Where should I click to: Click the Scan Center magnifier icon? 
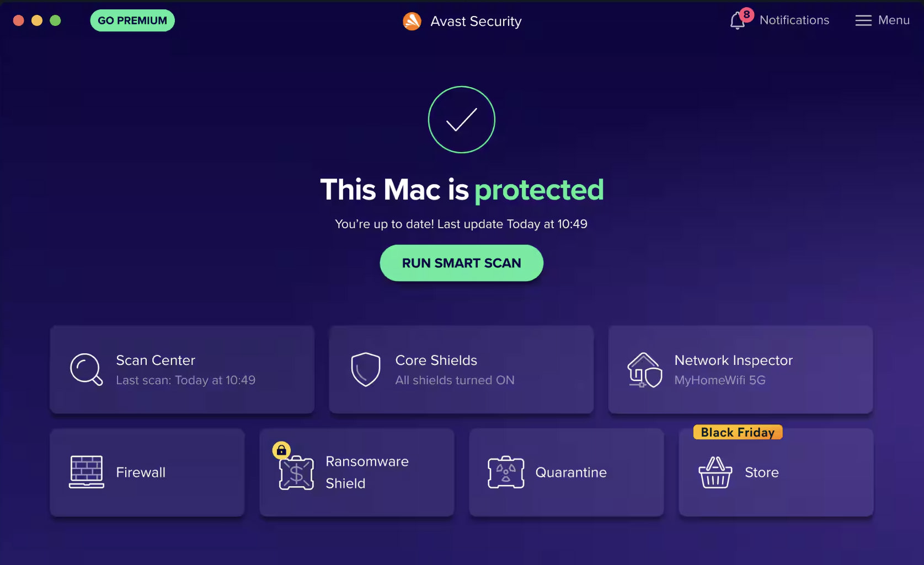(86, 369)
